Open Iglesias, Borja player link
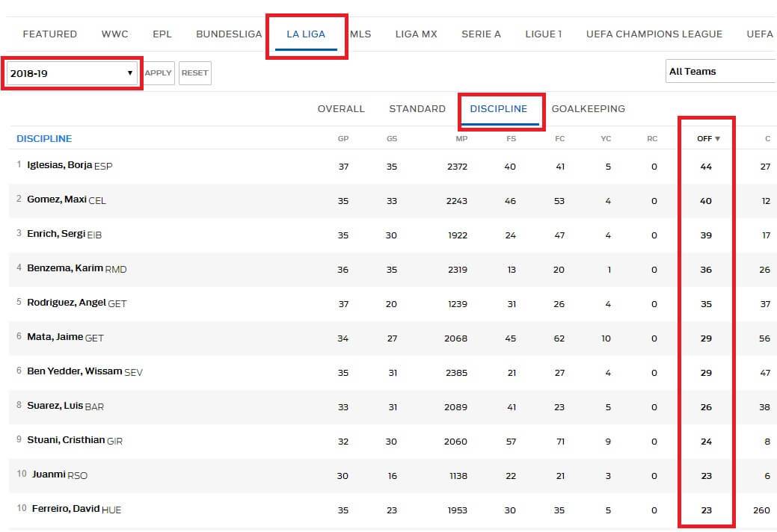 [60, 165]
